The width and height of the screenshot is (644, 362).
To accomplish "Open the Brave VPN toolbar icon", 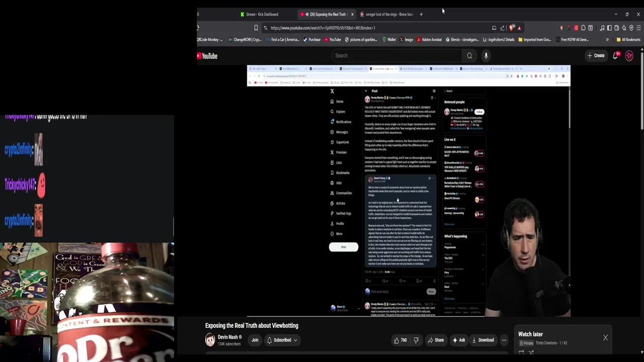I will 631,28.
